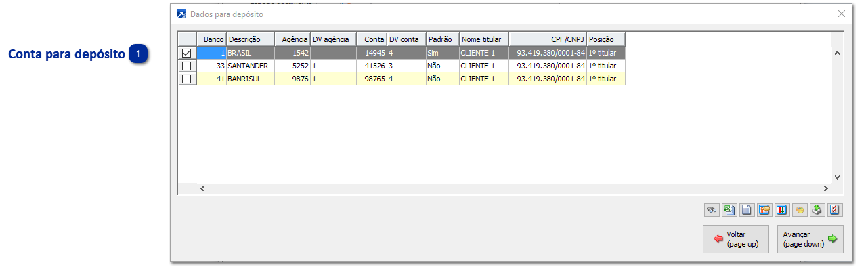Viewport: 868px width, 273px height.
Task: Click the red-green sort arrows icon
Action: pos(782,210)
